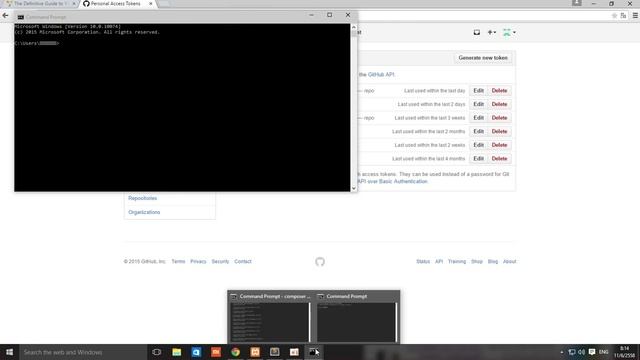Open Organizations in settings sidebar

[144, 212]
